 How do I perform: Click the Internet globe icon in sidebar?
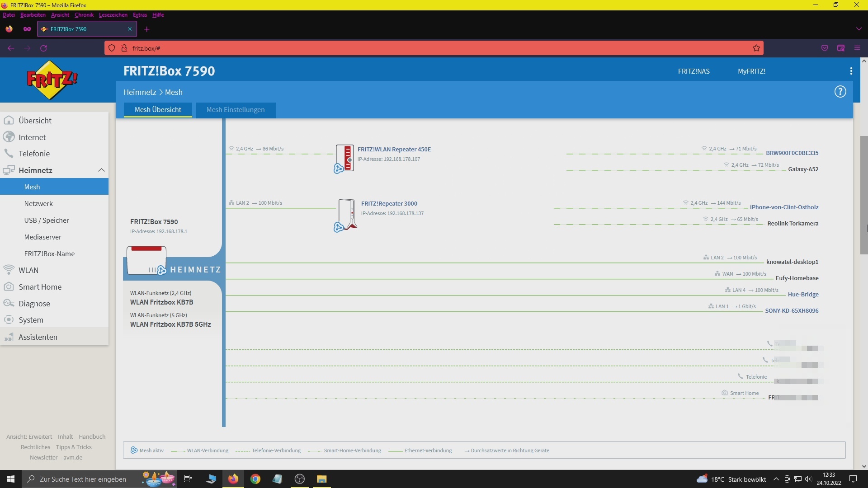[x=9, y=137]
